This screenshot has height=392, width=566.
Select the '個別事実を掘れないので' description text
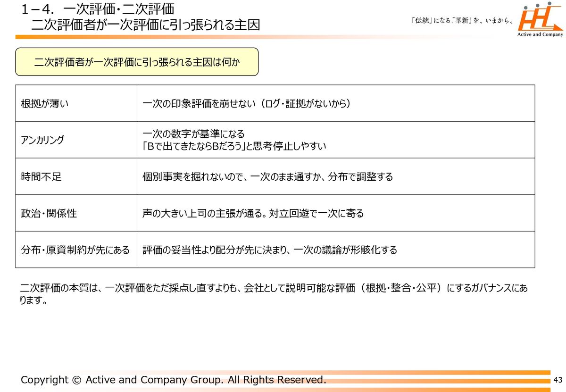tap(267, 177)
